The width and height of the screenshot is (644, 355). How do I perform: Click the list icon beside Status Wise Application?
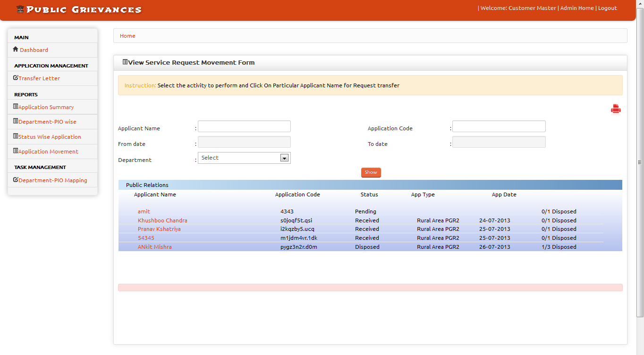coord(16,136)
